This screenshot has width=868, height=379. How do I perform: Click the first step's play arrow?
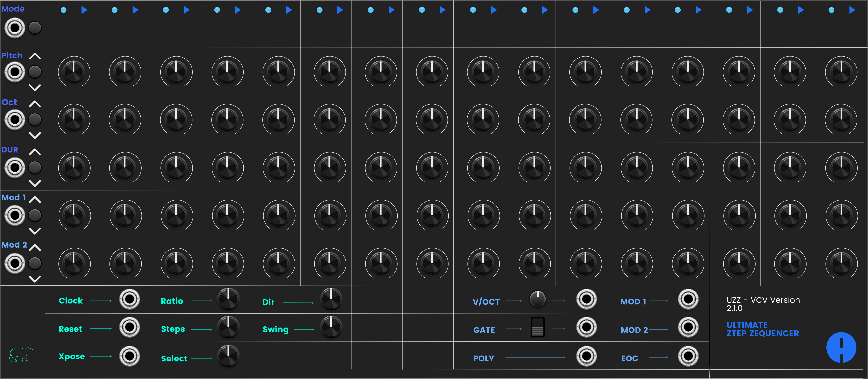tap(84, 10)
